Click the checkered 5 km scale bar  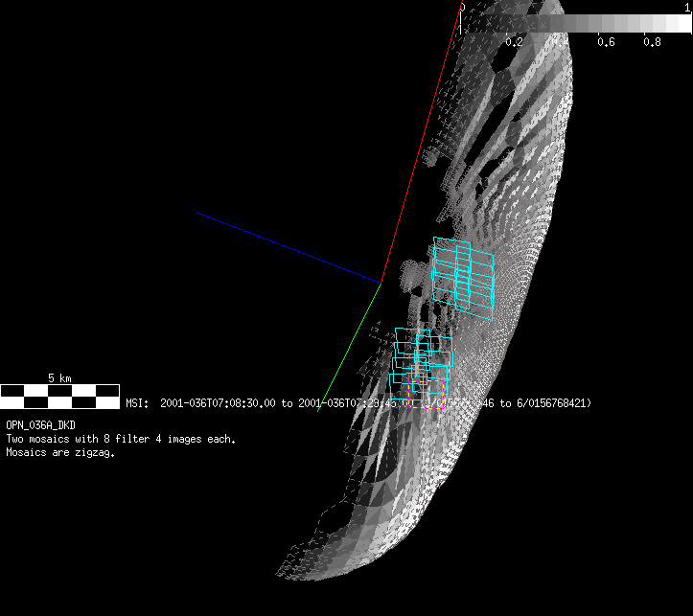[x=59, y=390]
